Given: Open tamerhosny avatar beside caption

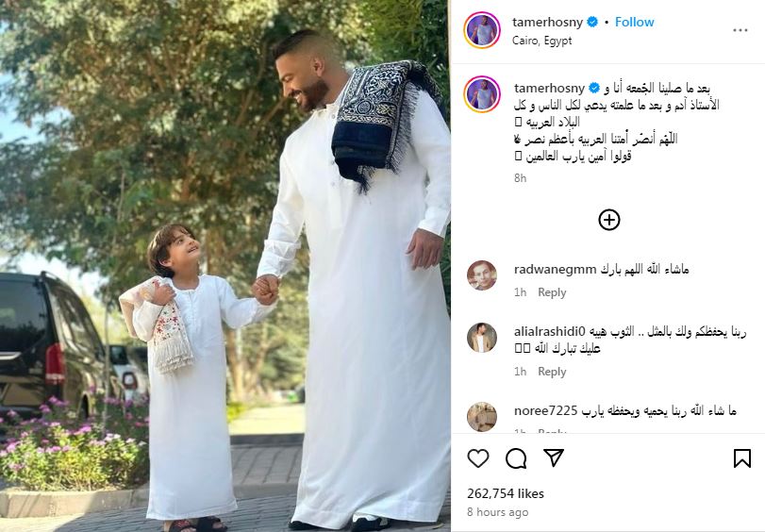Looking at the screenshot, I should tap(482, 94).
